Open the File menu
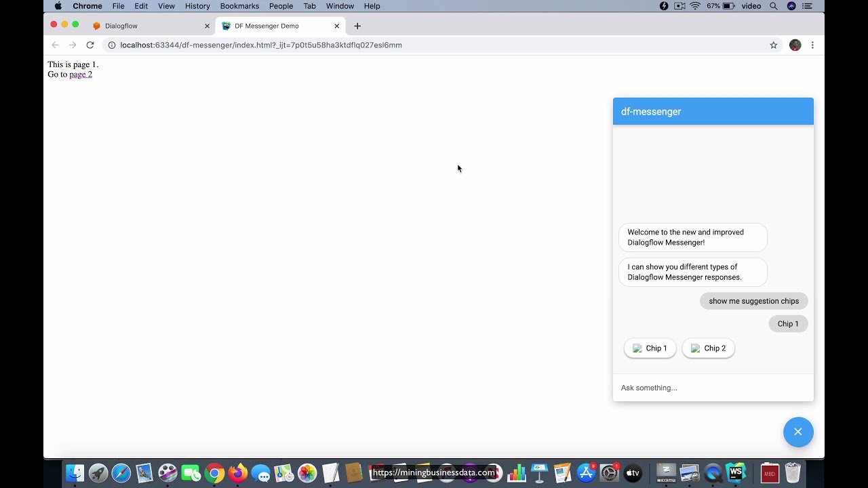Screen dimensions: 868x488 [x=118, y=6]
